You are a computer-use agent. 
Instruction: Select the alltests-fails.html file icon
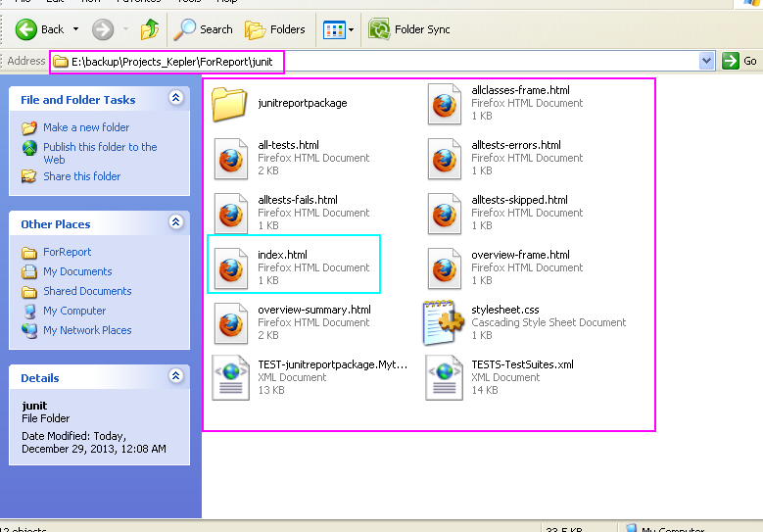(x=230, y=214)
